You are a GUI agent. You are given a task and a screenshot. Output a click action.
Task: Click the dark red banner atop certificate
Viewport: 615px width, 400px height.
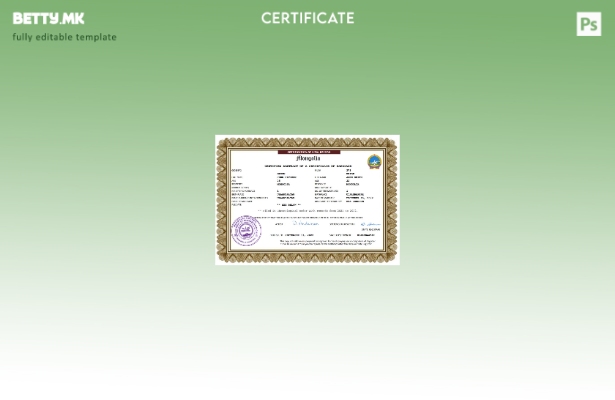[x=307, y=152]
